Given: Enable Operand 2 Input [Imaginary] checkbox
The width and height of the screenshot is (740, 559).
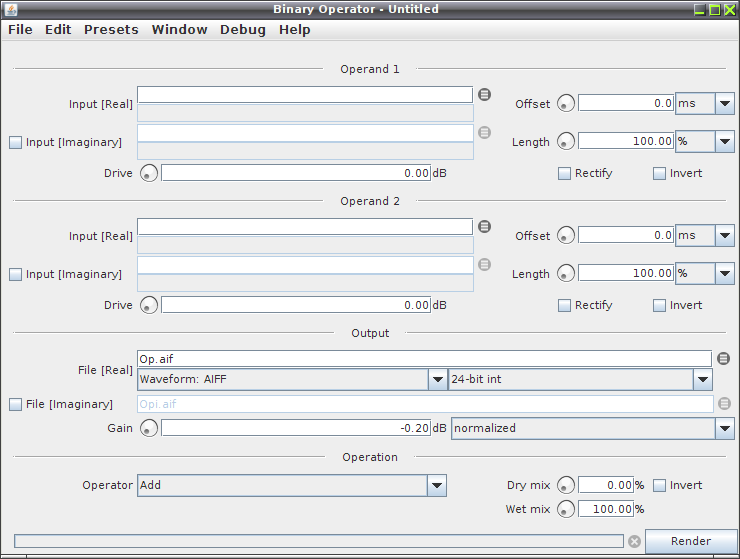Looking at the screenshot, I should [16, 274].
